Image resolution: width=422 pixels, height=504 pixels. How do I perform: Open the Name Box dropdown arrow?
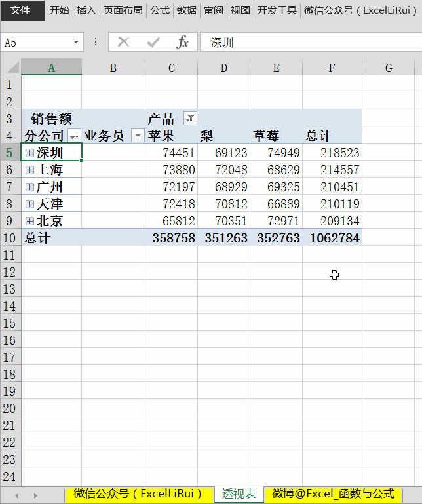click(76, 42)
